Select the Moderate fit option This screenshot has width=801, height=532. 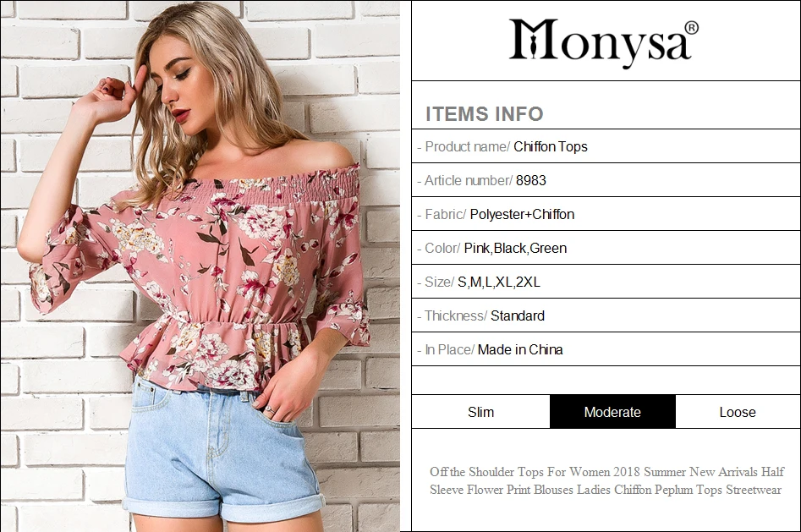click(612, 412)
